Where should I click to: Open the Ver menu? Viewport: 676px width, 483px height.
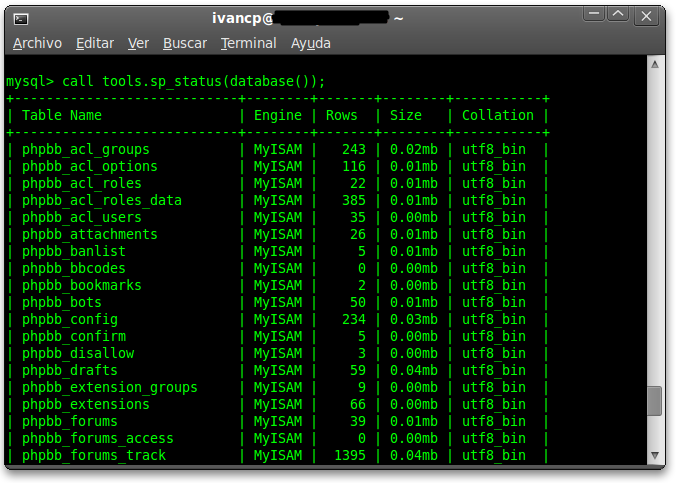click(138, 44)
